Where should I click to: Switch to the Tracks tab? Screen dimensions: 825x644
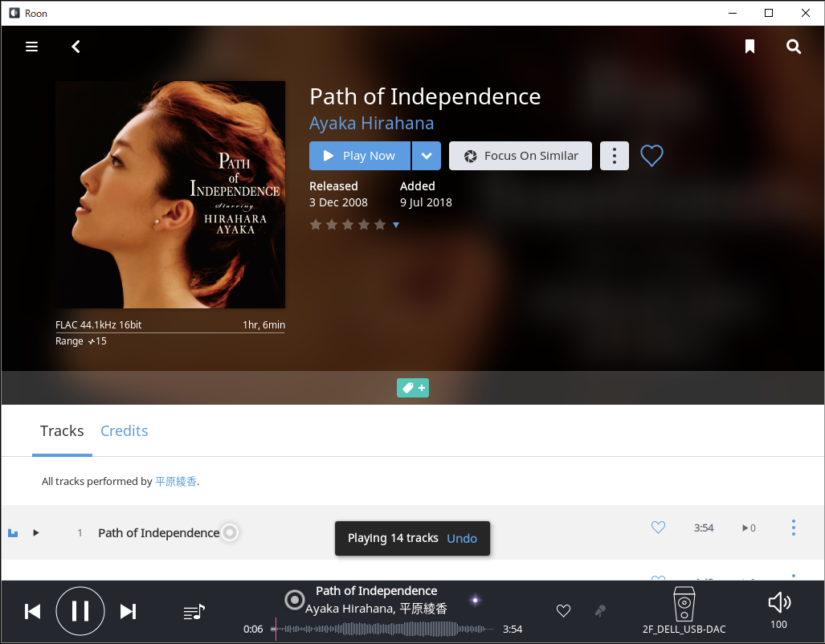pyautogui.click(x=62, y=431)
